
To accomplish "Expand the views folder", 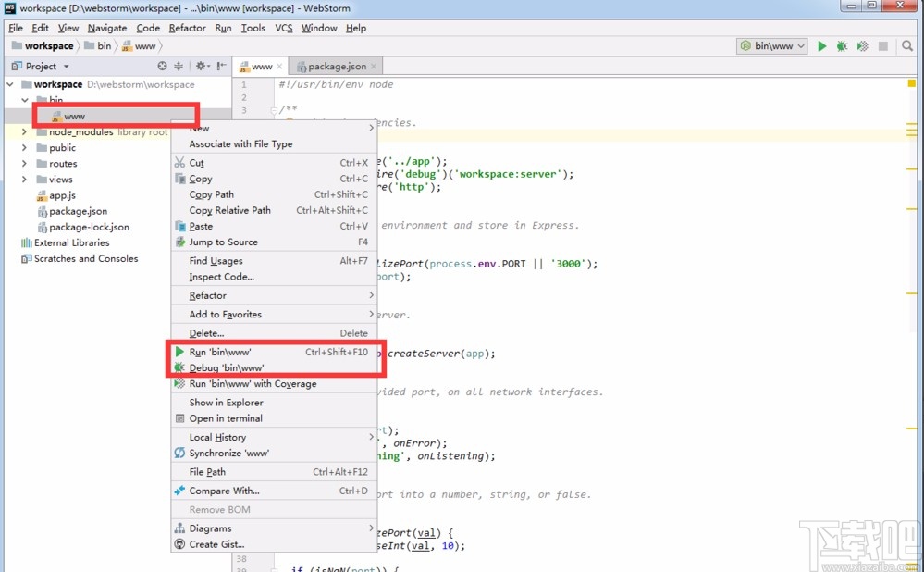I will [24, 180].
